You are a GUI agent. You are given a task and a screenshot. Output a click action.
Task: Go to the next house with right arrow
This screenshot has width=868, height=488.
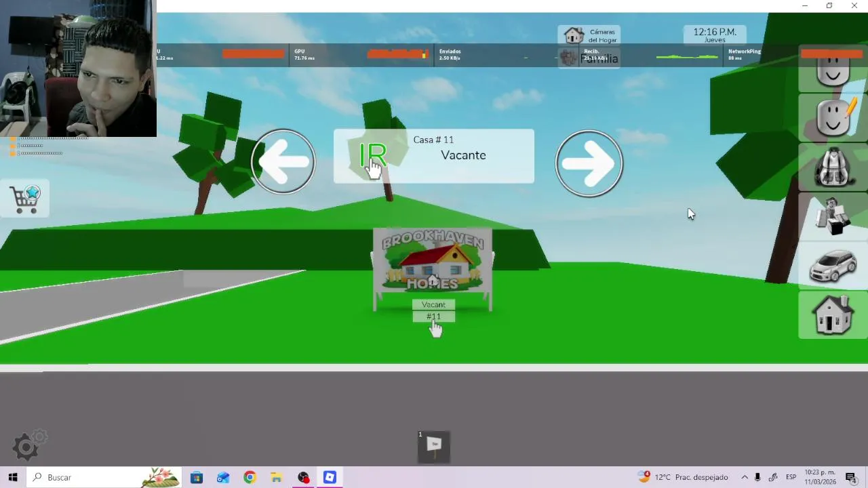[589, 163]
